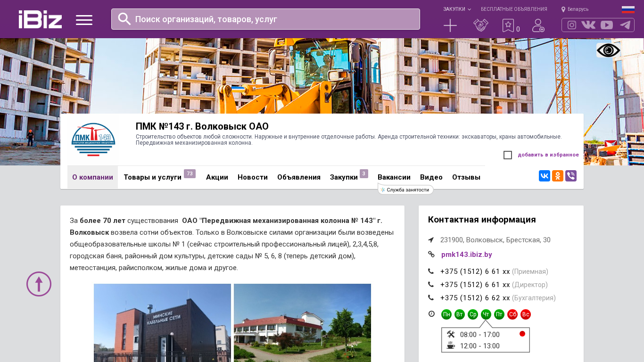Click working hours 08:00 - 17:00

[480, 335]
